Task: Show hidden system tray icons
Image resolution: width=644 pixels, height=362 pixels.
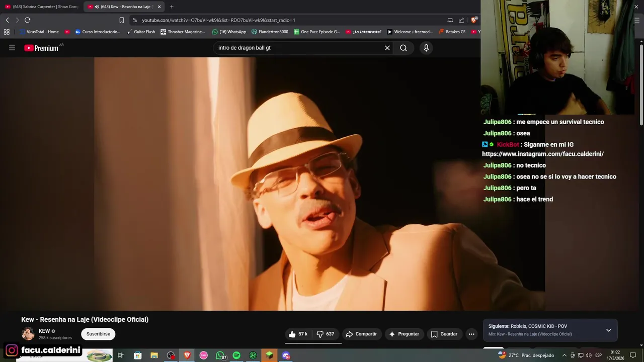Action: (x=565, y=355)
